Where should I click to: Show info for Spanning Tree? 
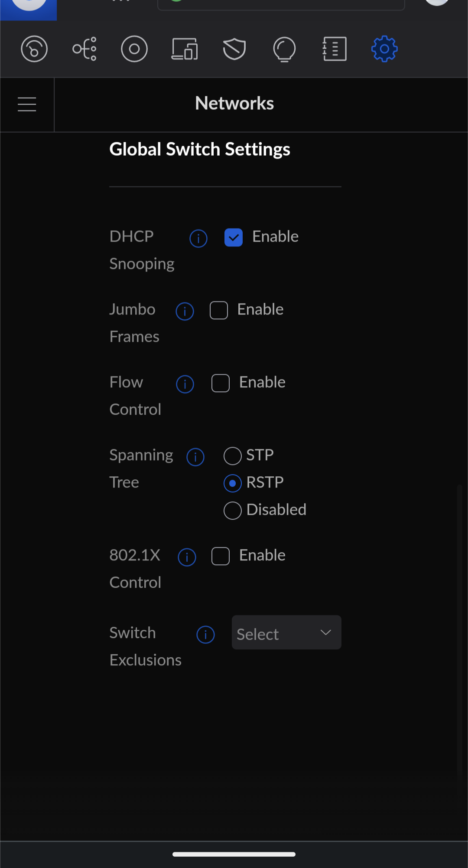click(195, 457)
